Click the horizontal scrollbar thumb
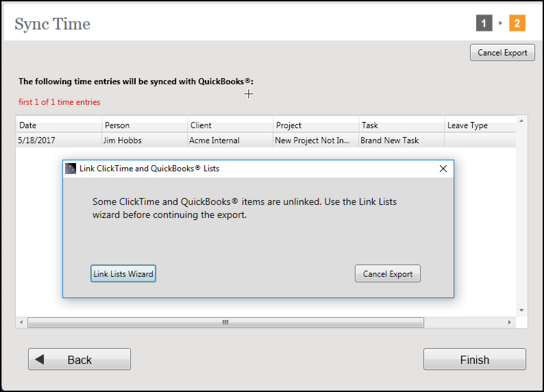The image size is (544, 392). [x=226, y=322]
